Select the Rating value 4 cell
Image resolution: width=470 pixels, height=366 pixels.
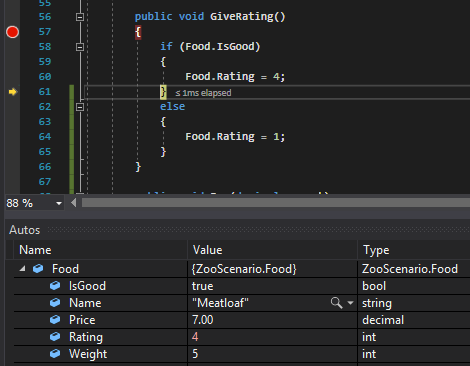coord(272,337)
